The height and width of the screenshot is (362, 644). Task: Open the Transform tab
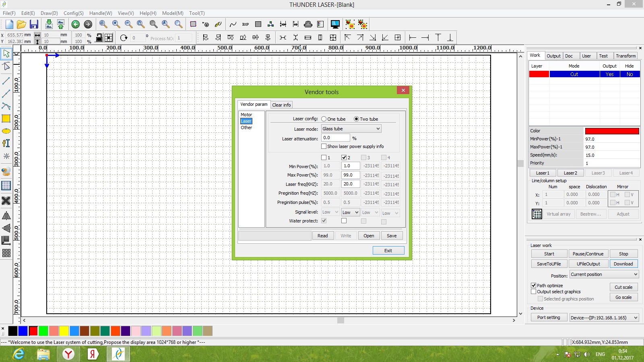(x=625, y=56)
